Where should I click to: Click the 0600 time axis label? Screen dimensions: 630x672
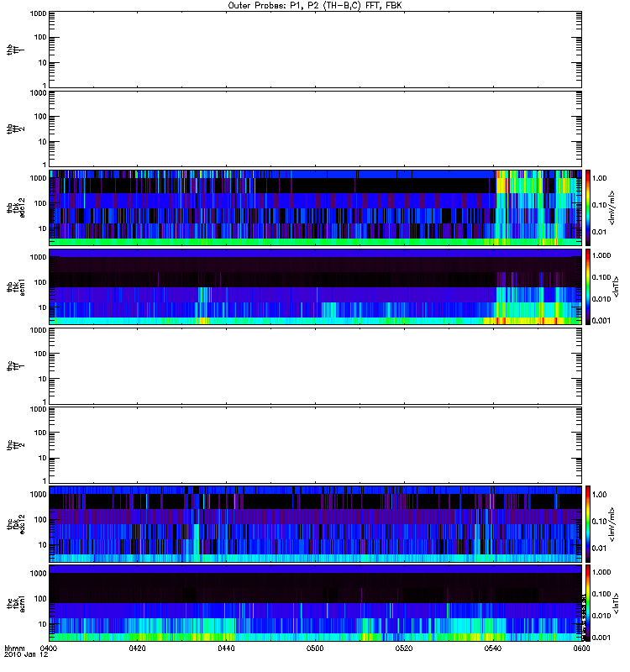point(581,648)
